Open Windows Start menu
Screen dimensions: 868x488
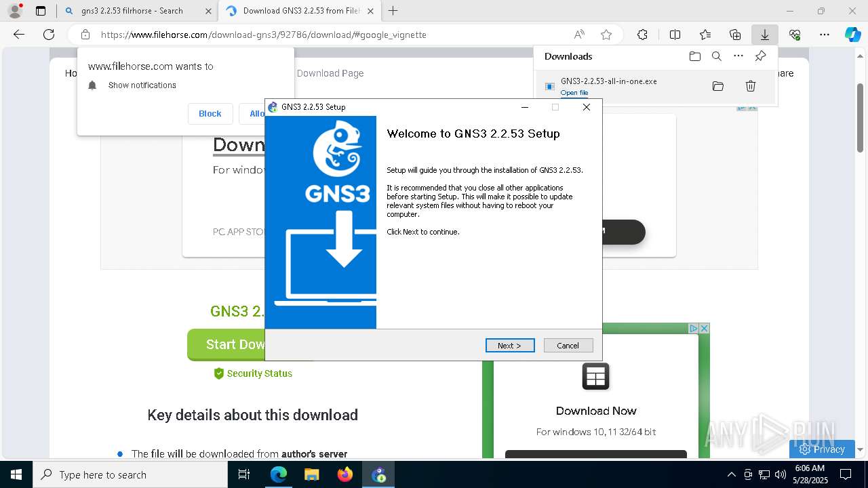16,474
